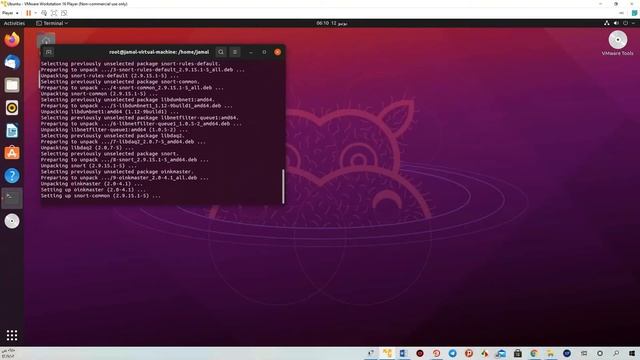Open Task View on the Windows taskbar
The image size is (640, 360).
[584, 353]
